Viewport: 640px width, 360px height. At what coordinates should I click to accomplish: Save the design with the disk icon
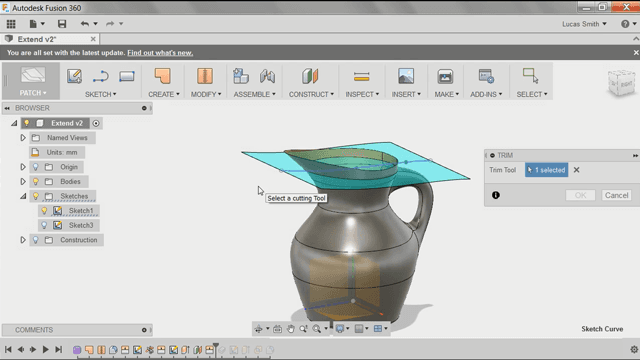62,24
